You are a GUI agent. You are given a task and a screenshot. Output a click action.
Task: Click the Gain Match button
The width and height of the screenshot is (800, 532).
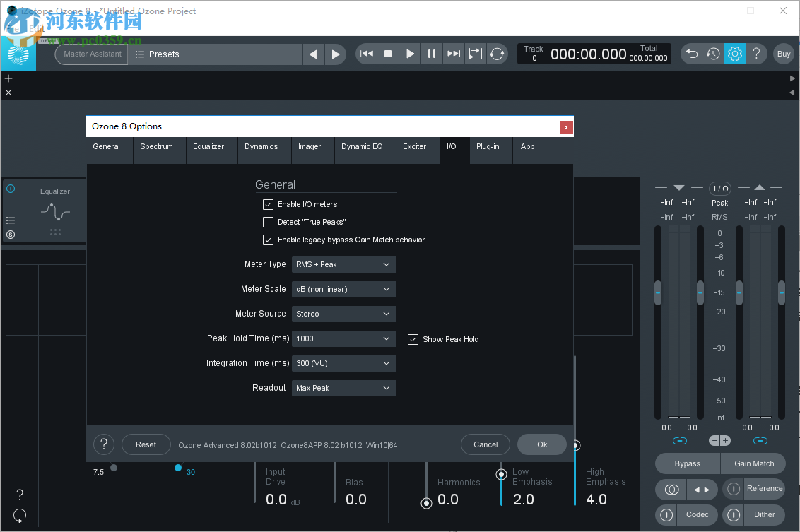pos(753,463)
